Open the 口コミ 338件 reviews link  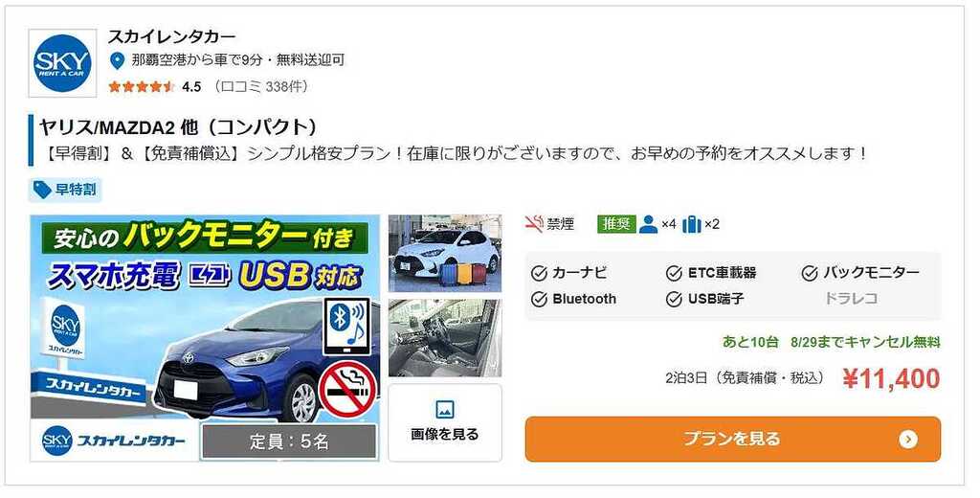[x=261, y=87]
